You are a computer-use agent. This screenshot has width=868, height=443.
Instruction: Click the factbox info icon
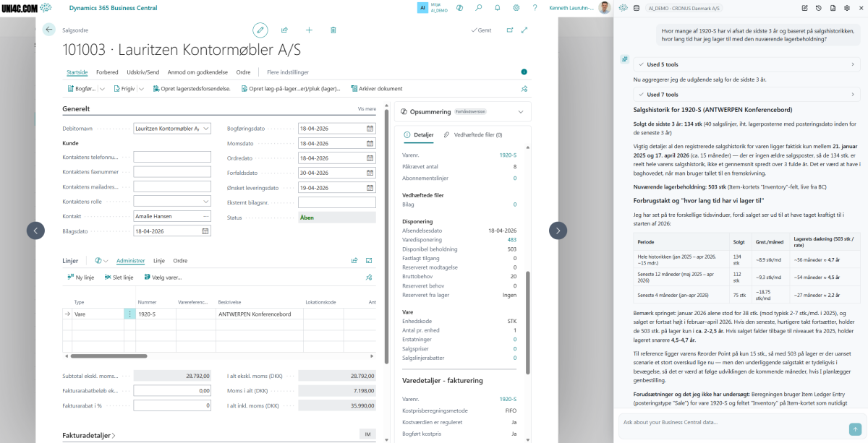[x=524, y=72]
